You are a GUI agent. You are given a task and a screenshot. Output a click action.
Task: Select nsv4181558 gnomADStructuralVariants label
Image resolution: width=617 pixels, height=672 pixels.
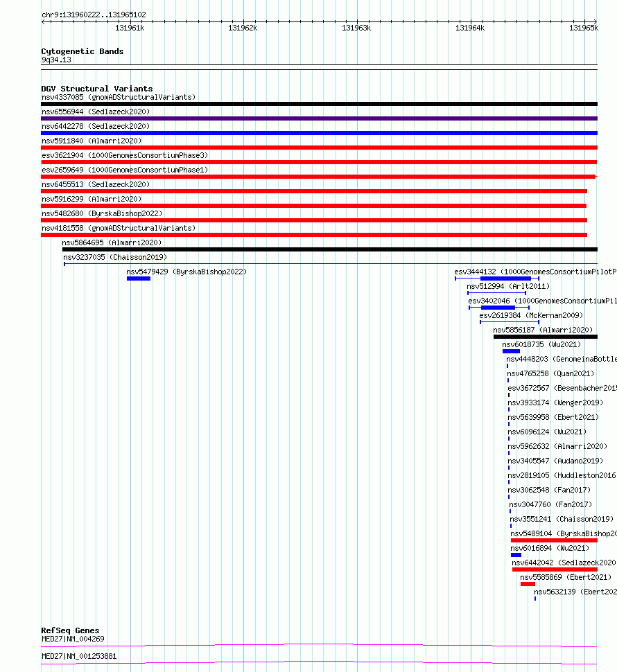click(119, 229)
